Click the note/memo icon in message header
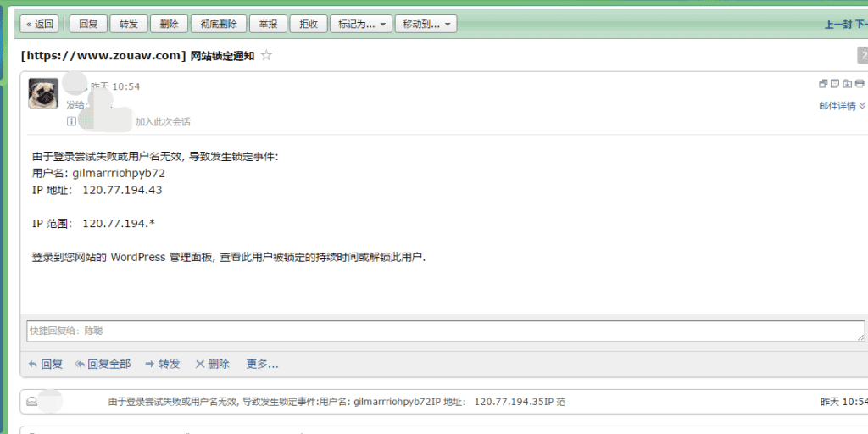This screenshot has height=434, width=868. (x=835, y=84)
